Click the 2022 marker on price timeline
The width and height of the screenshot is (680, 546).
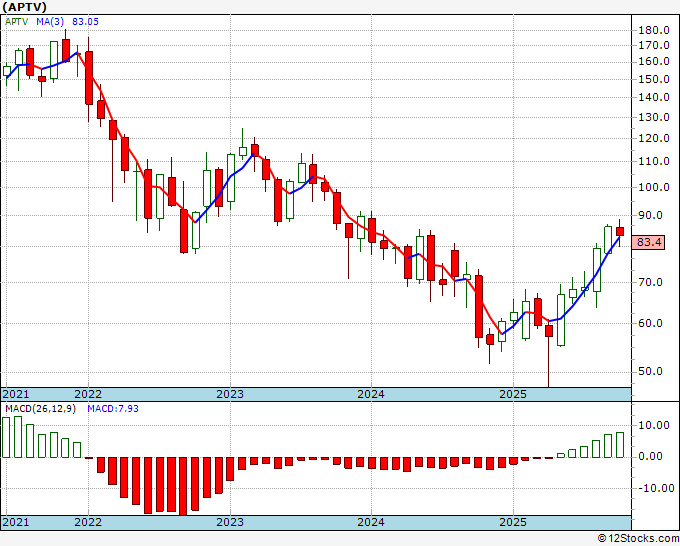88,394
